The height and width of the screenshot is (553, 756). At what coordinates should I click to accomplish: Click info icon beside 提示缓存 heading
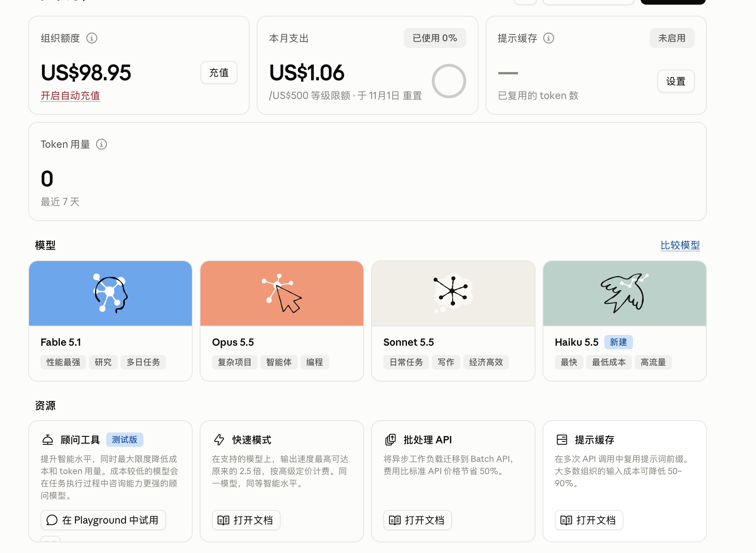click(549, 38)
